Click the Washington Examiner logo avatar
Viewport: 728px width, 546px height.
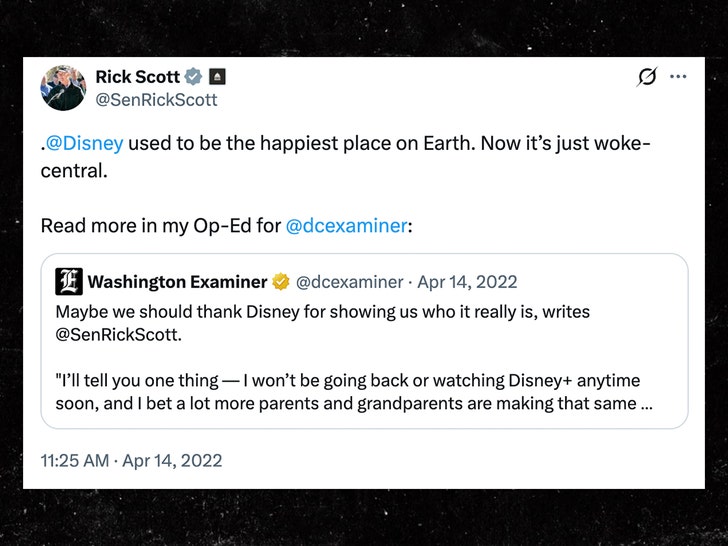tap(68, 282)
